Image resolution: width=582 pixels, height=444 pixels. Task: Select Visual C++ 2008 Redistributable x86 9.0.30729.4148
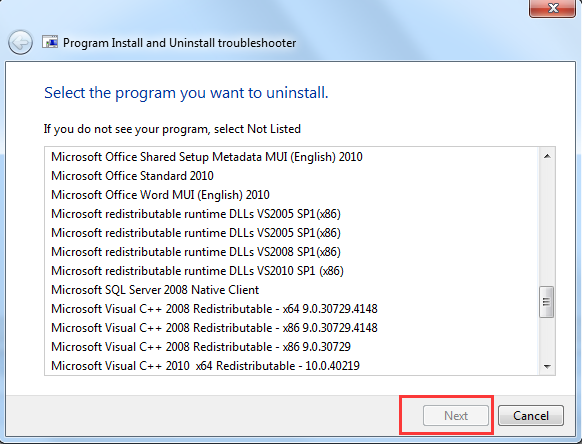[214, 327]
